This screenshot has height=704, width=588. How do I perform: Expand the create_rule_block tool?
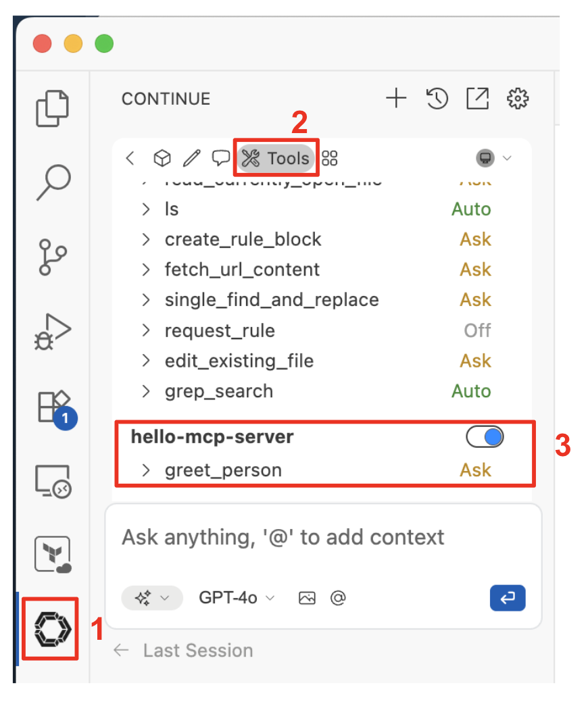click(145, 239)
